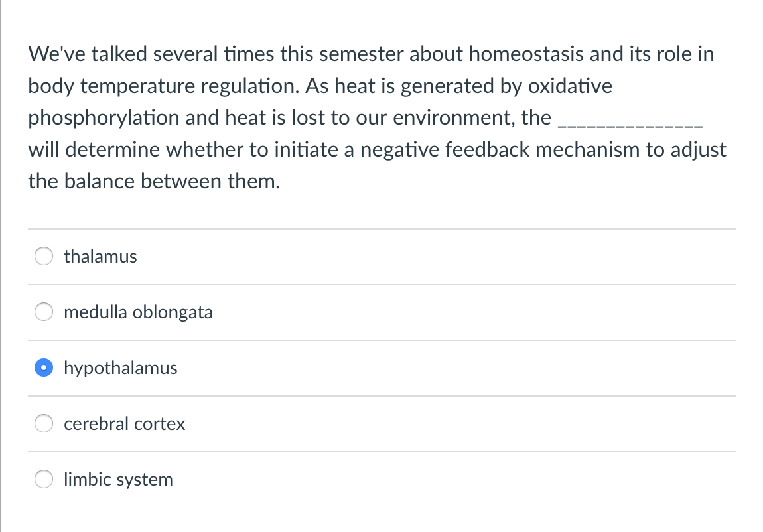
Task: Deselect the currently filled hypothalamus radio
Action: click(x=43, y=367)
